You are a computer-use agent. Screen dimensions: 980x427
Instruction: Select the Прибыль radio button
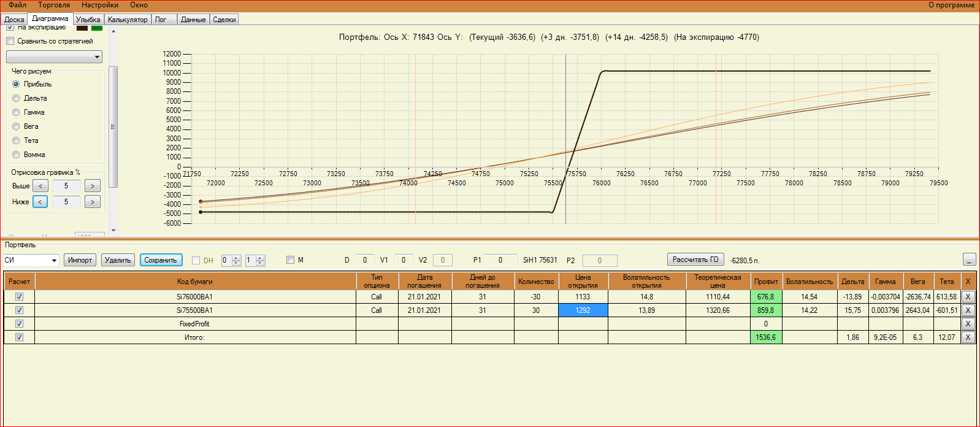coord(16,84)
